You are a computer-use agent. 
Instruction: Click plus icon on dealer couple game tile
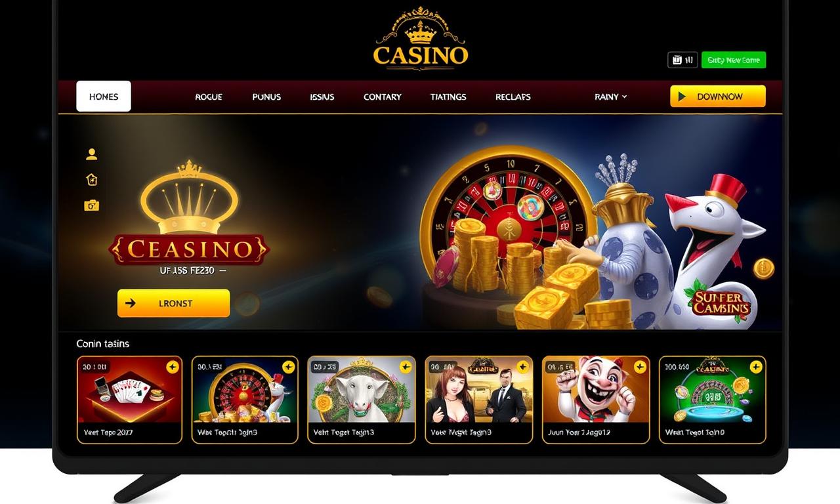point(522,367)
